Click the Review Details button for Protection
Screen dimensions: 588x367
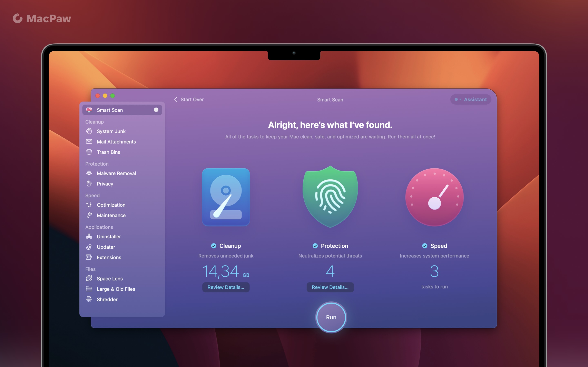point(330,287)
